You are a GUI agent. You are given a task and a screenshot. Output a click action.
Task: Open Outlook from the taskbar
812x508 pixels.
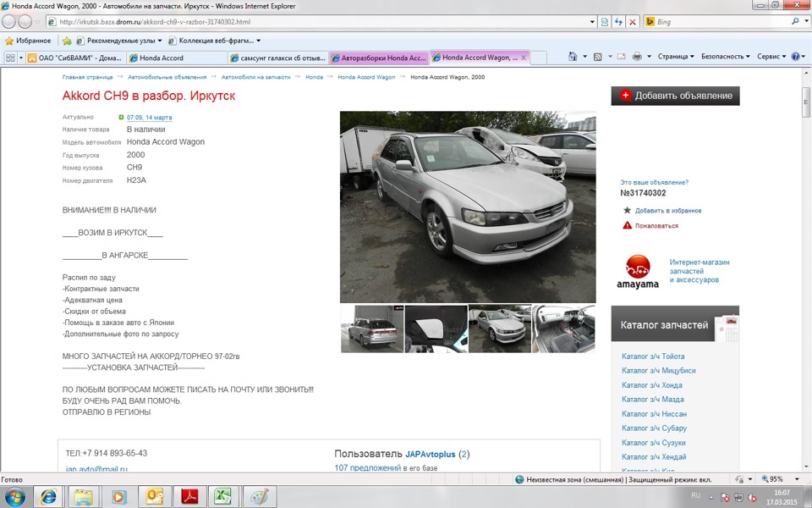pyautogui.click(x=154, y=497)
